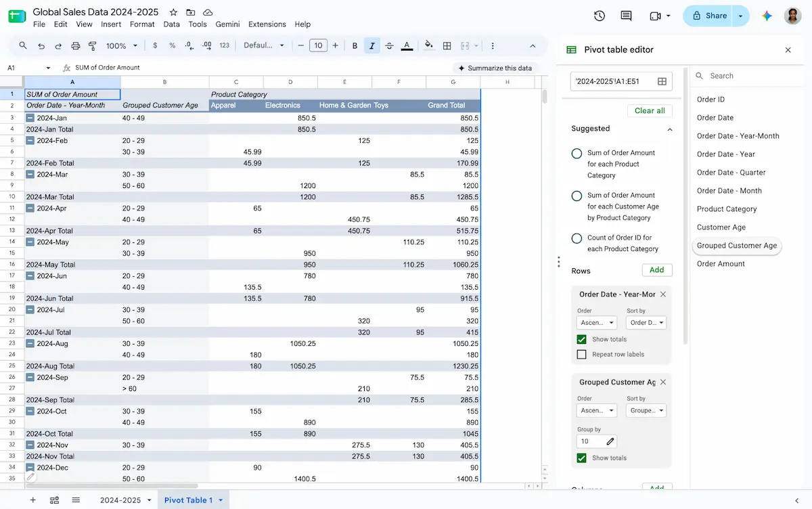Screen dimensions: 812x509
Task: Open the Google Sheets home icon
Action: 17,17
